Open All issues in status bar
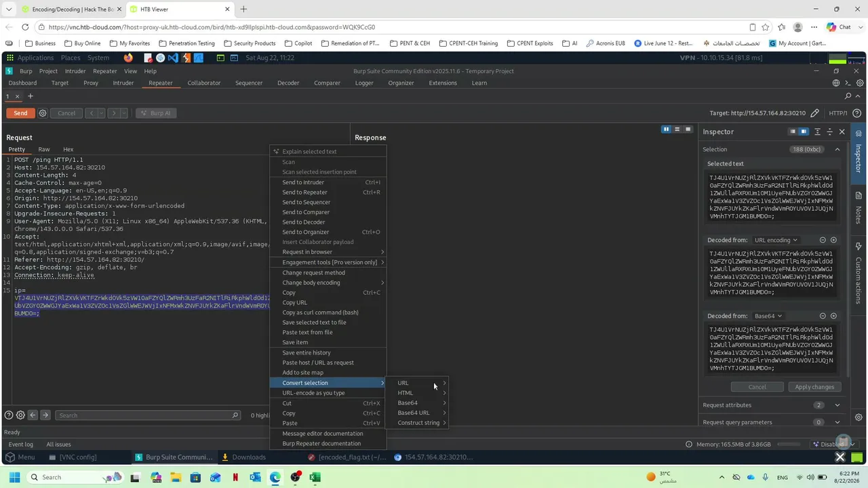This screenshot has width=868, height=488. (x=58, y=445)
